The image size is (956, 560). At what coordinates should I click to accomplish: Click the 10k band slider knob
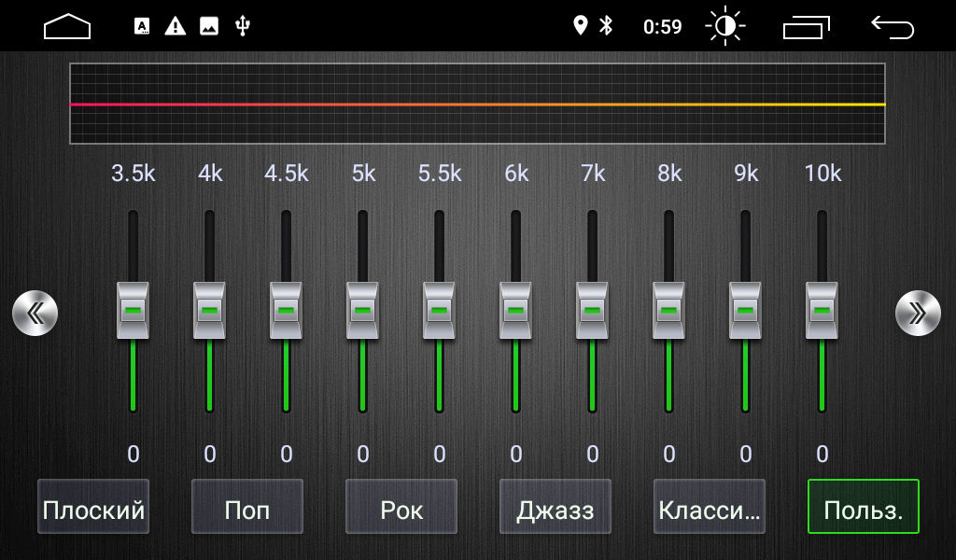(x=822, y=310)
